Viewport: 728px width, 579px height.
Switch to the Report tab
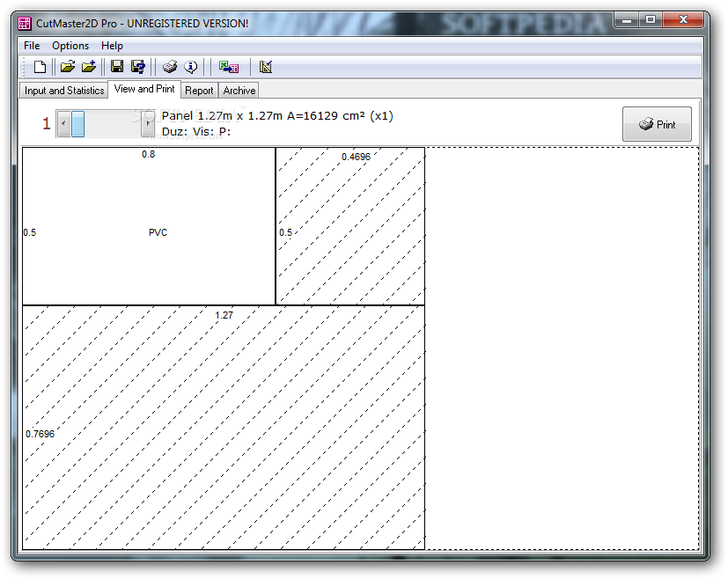click(x=199, y=91)
